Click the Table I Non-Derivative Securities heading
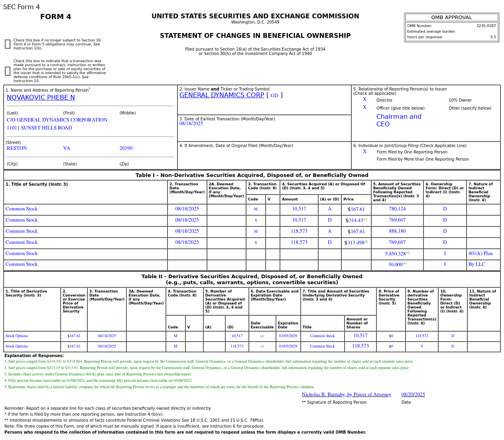The image size is (504, 440). pos(252,175)
